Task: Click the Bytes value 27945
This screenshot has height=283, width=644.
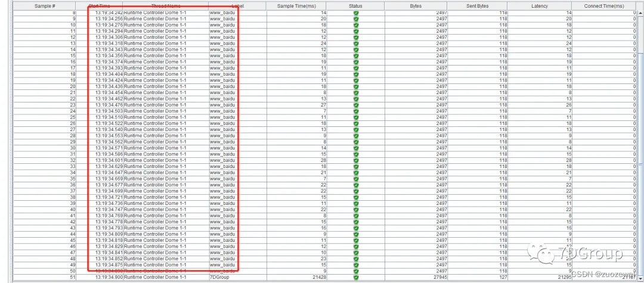Action: (440, 277)
